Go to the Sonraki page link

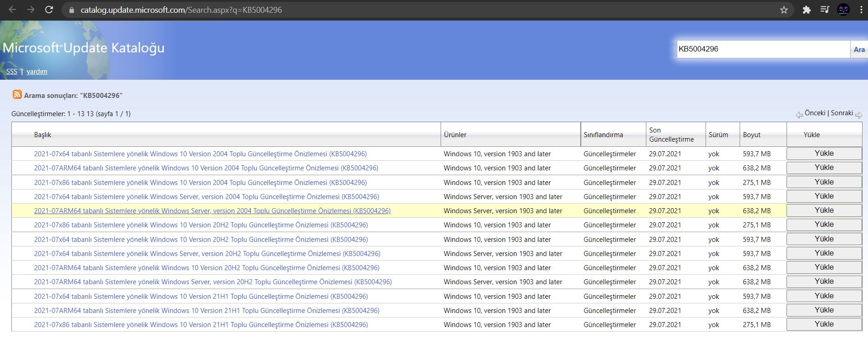(x=842, y=113)
